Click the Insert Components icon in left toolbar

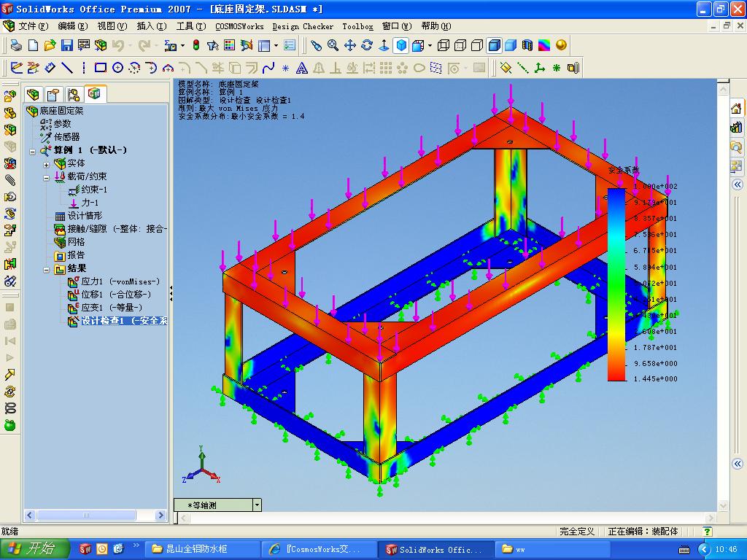click(x=9, y=96)
